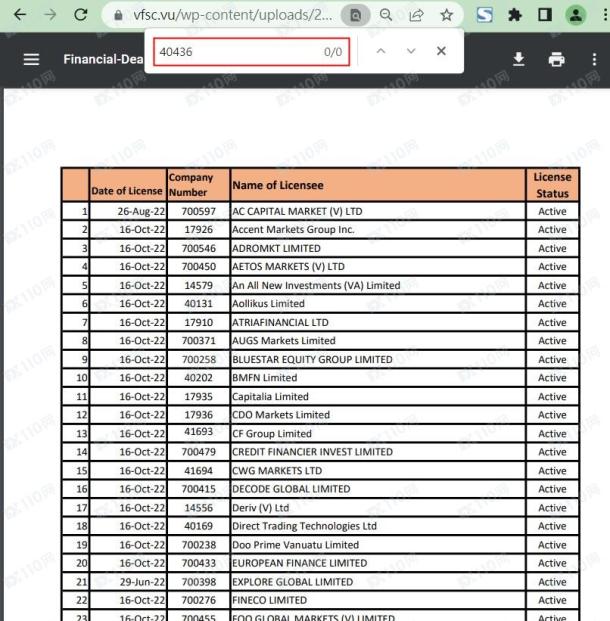The width and height of the screenshot is (610, 621).
Task: Open the extensions puzzle menu
Action: pyautogui.click(x=515, y=15)
